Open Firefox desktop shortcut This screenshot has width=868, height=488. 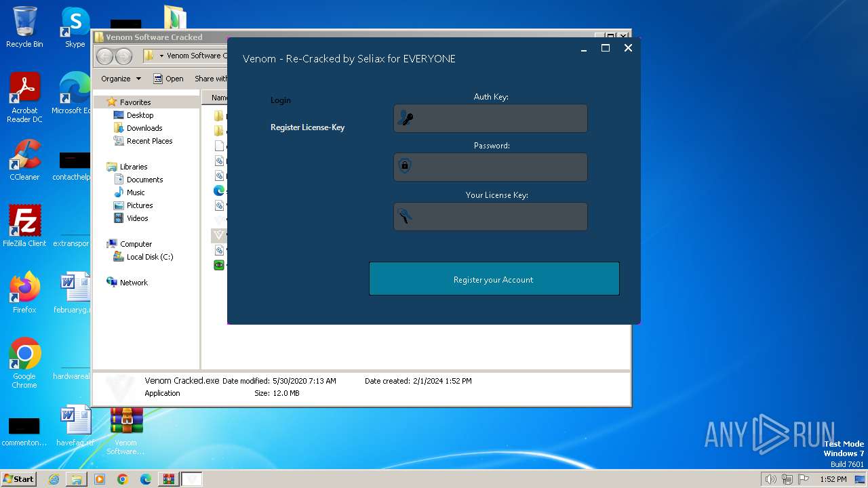point(24,292)
